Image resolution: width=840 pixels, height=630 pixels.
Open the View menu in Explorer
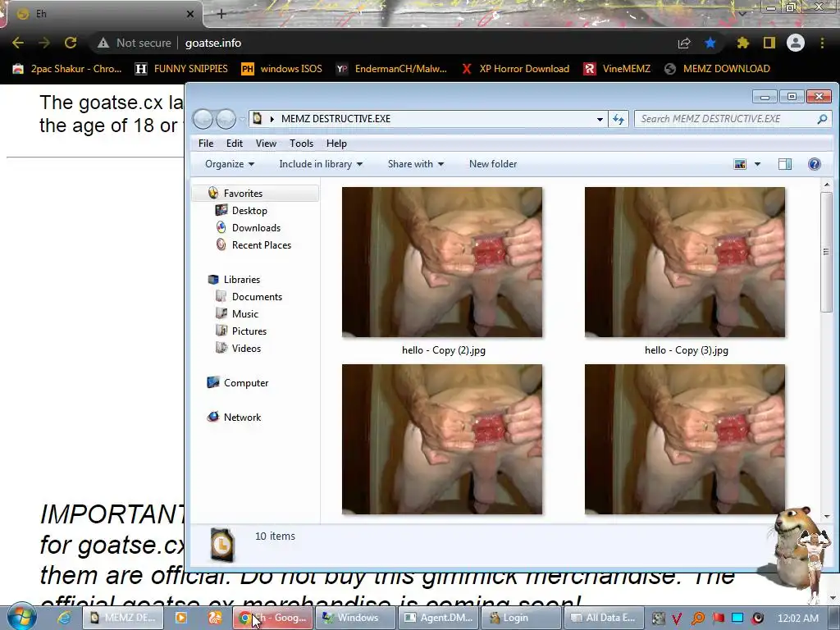click(x=266, y=143)
